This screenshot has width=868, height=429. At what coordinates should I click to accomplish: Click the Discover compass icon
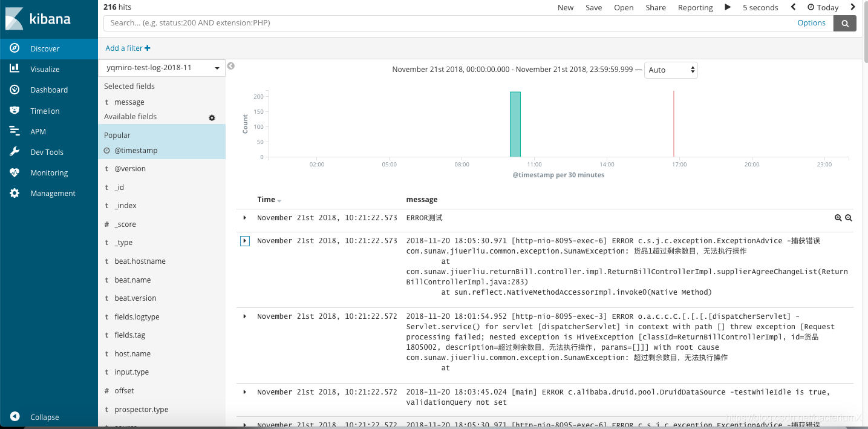tap(15, 48)
